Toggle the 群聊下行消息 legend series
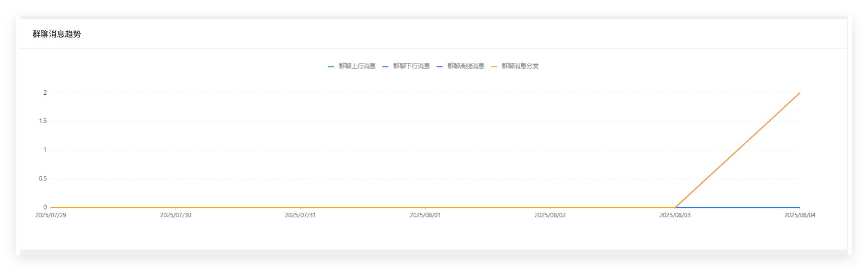The width and height of the screenshot is (868, 271). [x=411, y=66]
